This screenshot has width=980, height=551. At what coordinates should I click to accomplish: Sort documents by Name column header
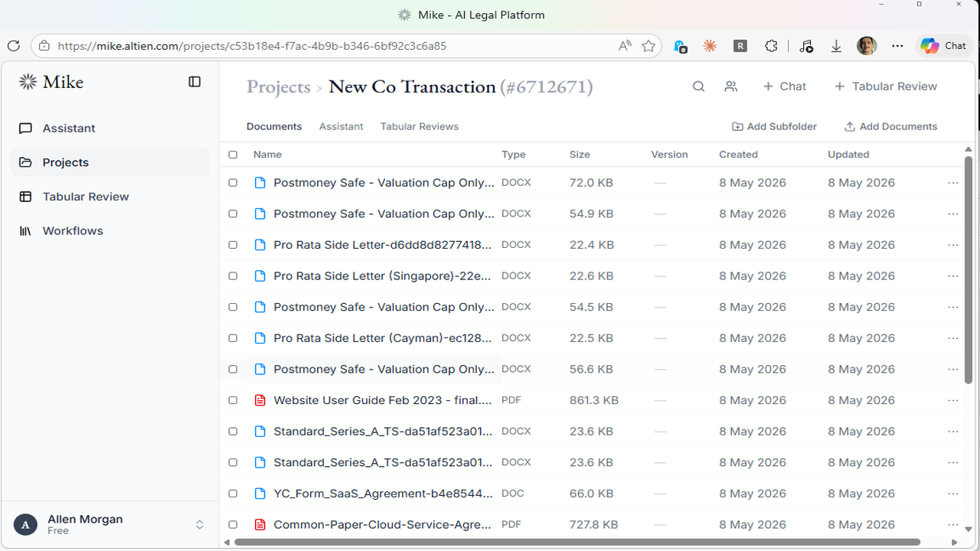click(267, 155)
